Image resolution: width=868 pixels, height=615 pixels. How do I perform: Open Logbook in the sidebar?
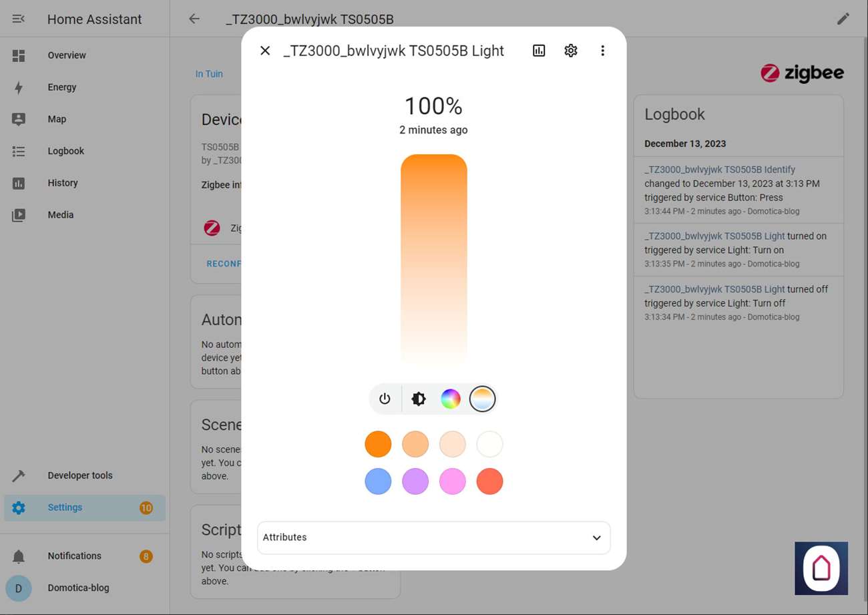(x=85, y=151)
